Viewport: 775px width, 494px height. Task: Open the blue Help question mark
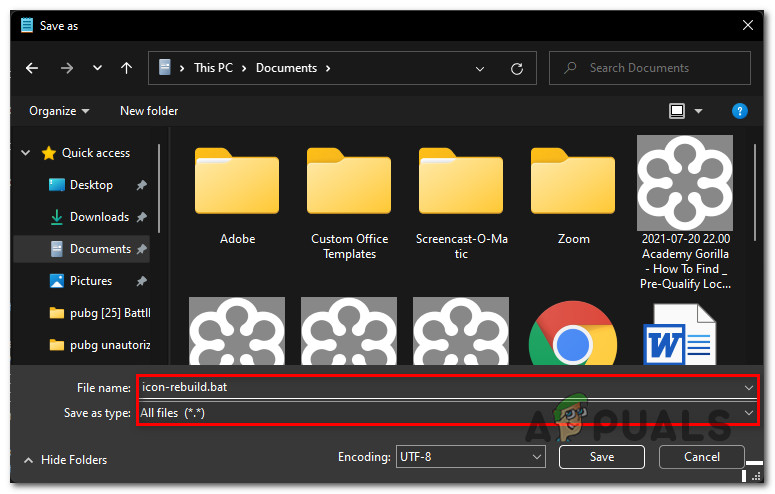pyautogui.click(x=740, y=111)
